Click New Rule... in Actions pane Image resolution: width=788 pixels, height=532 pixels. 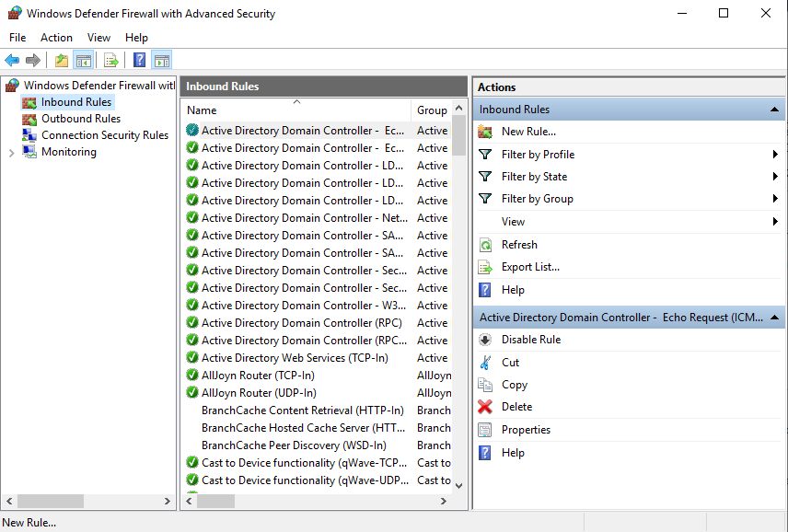tap(528, 132)
